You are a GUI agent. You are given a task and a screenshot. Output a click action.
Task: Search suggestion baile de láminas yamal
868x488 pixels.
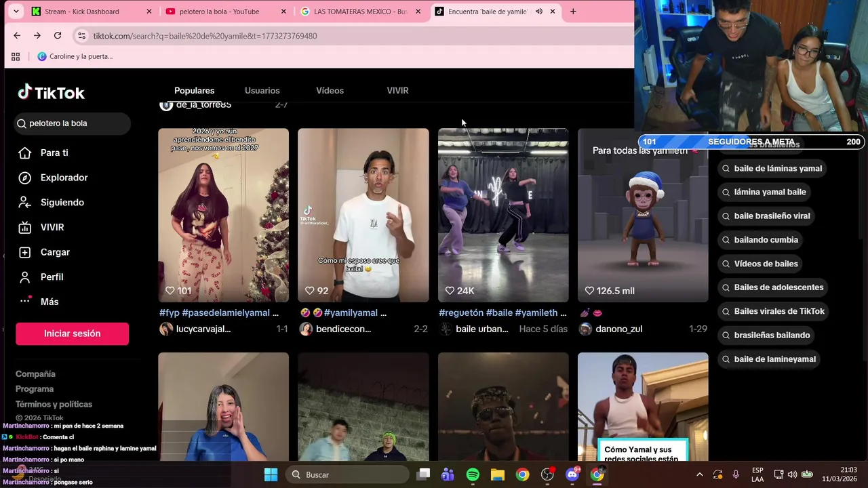click(771, 168)
